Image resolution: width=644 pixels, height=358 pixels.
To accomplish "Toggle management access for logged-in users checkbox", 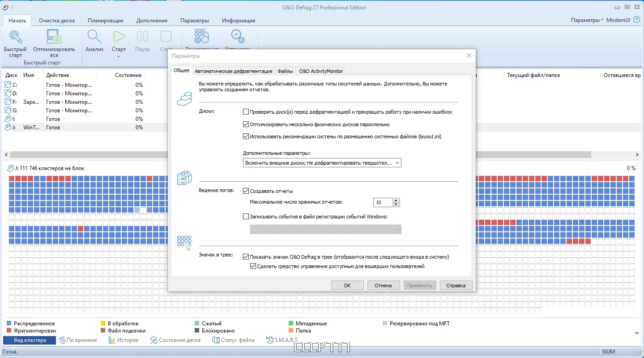I will click(x=253, y=266).
